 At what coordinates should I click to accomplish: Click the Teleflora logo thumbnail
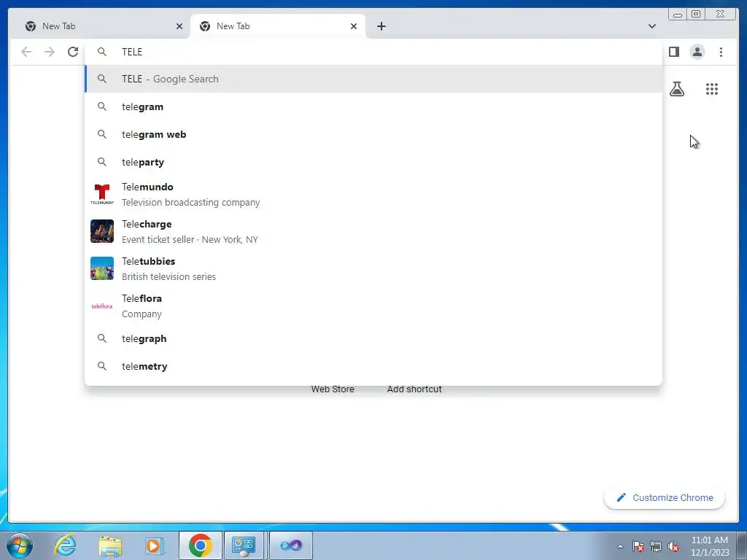click(102, 306)
